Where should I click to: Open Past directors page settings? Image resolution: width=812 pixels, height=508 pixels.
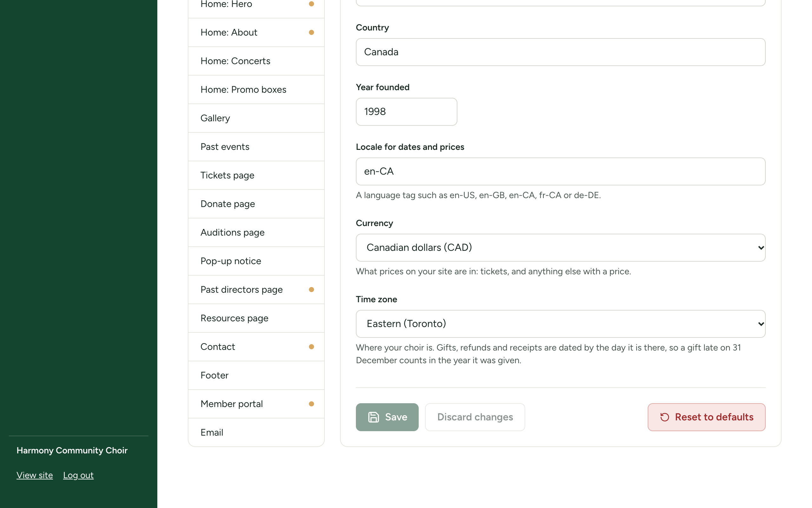click(x=256, y=290)
